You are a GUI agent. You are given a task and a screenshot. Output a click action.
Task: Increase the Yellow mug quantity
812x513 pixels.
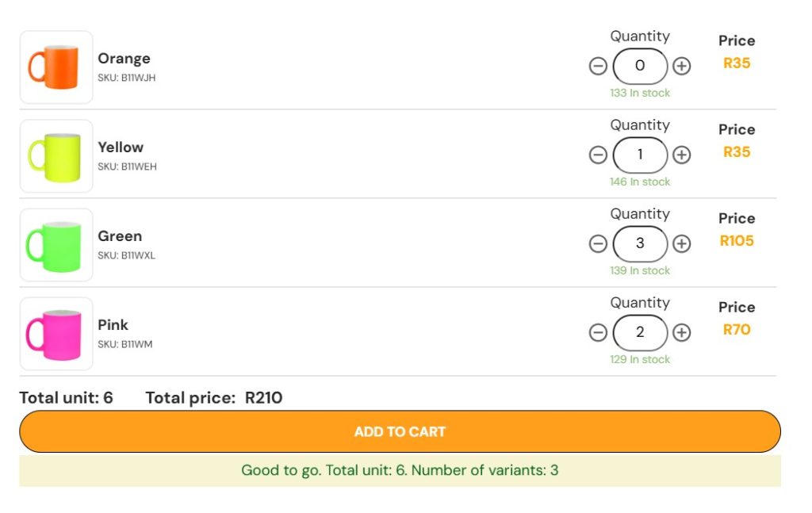(681, 155)
